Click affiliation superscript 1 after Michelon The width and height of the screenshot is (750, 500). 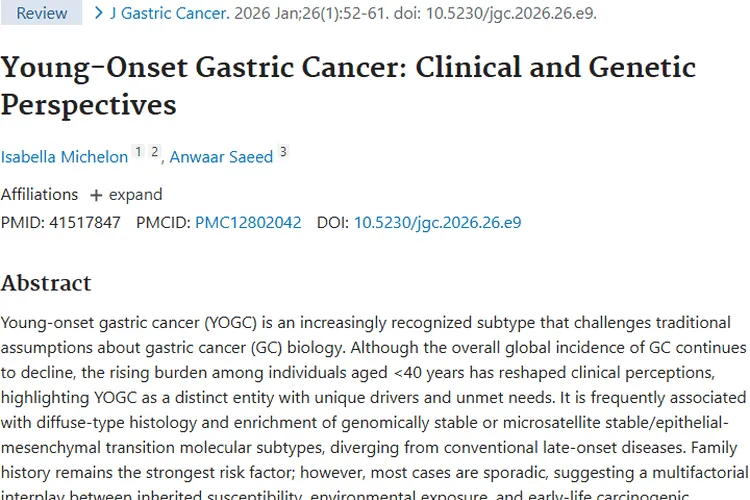(138, 152)
